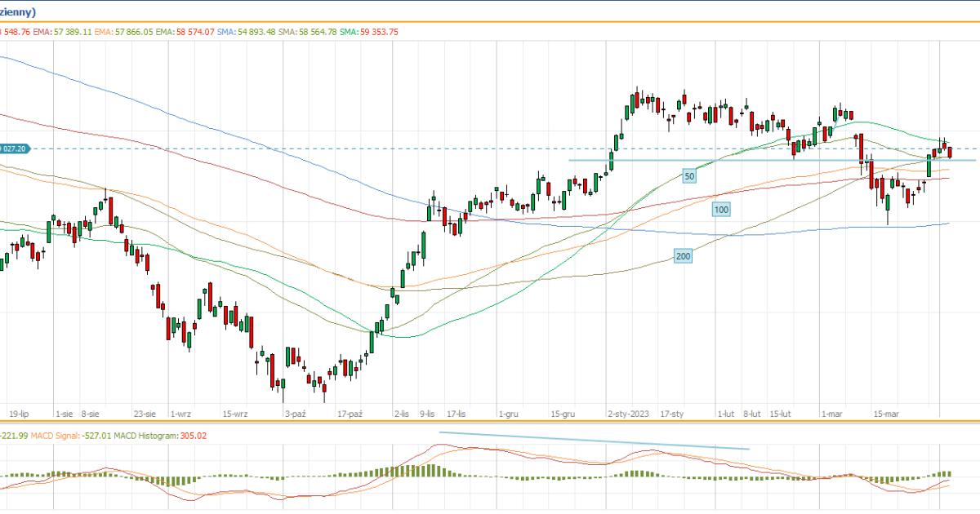Click the 1-gru date label
The height and width of the screenshot is (514, 980).
pos(508,414)
